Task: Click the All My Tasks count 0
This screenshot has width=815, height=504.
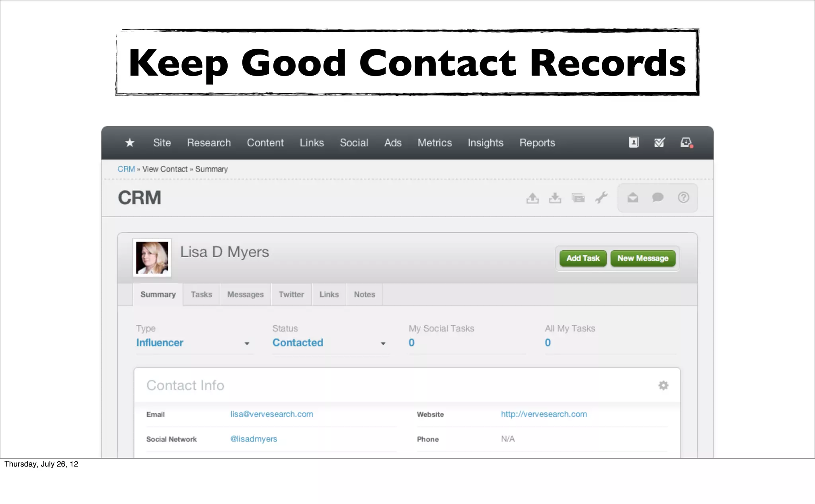Action: pyautogui.click(x=548, y=342)
